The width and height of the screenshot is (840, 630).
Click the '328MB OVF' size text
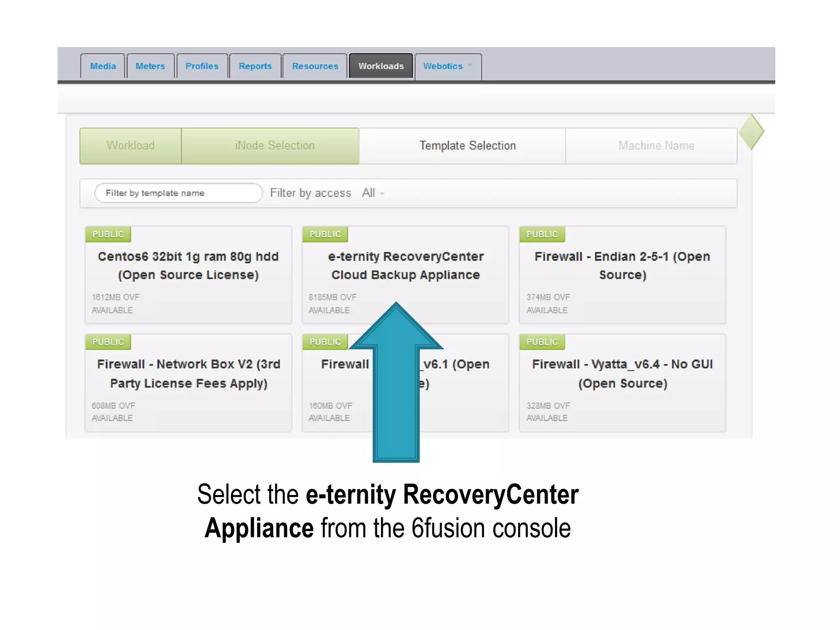point(548,406)
